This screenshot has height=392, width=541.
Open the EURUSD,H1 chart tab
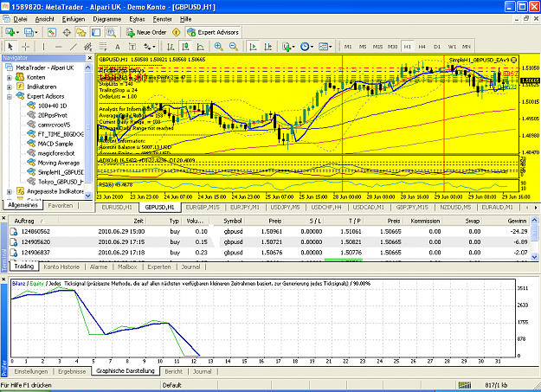[x=117, y=207]
